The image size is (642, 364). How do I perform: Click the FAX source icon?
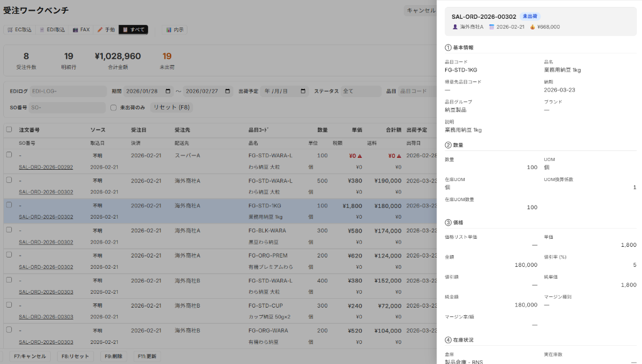[x=75, y=29]
